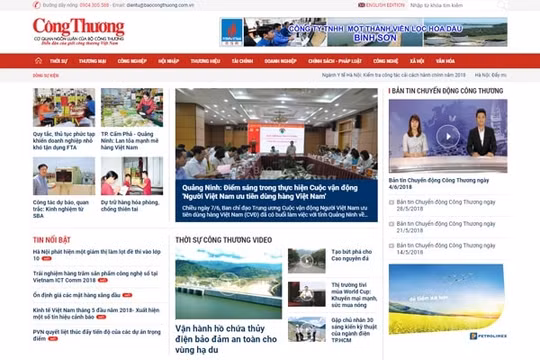540x360 pixels.
Task: Open the Công nghiệp menu
Action: (x=132, y=61)
